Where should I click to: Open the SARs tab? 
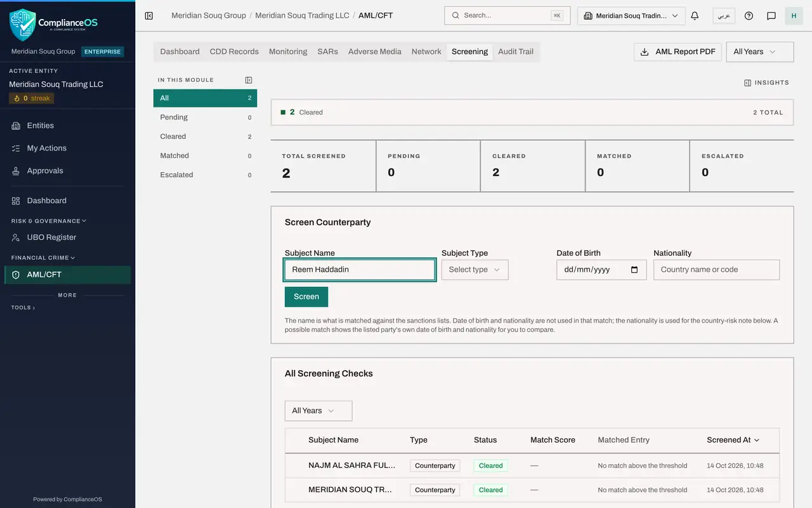point(327,51)
